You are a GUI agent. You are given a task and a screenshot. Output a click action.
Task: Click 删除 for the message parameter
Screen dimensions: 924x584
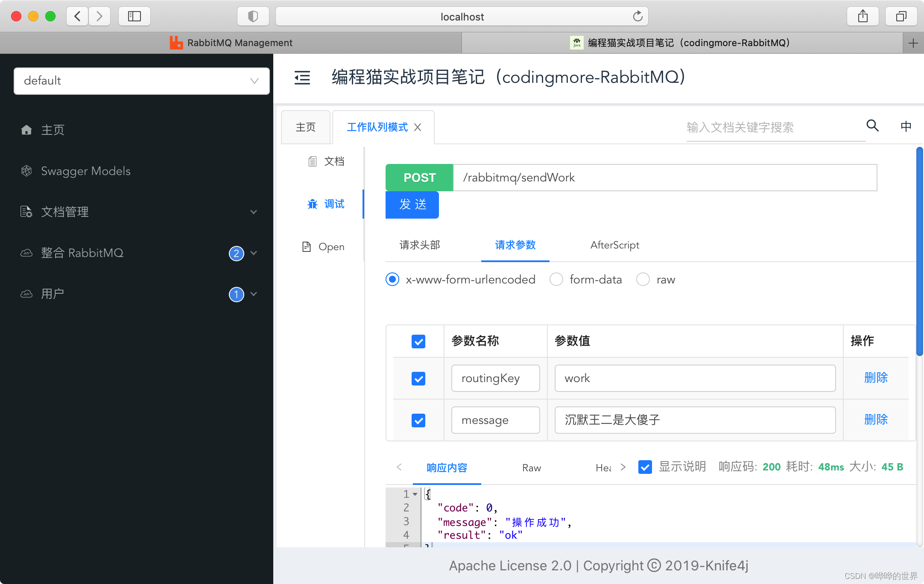[x=875, y=420]
